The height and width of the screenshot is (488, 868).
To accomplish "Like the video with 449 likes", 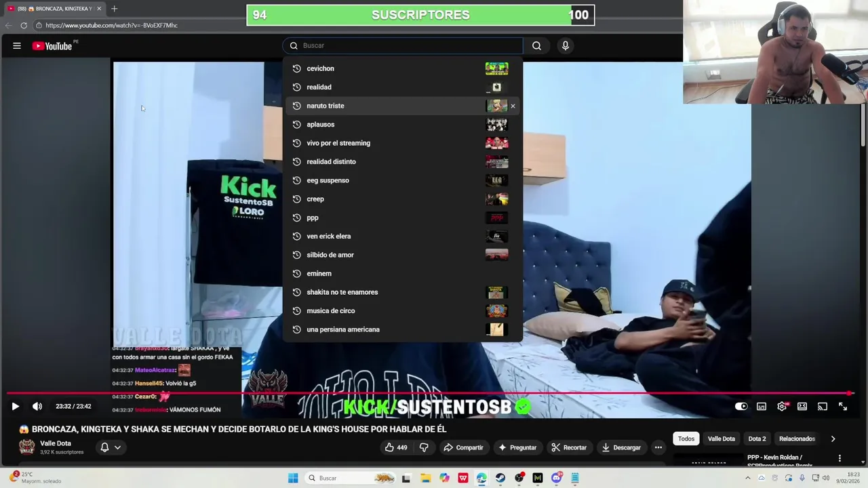I will coord(396,447).
